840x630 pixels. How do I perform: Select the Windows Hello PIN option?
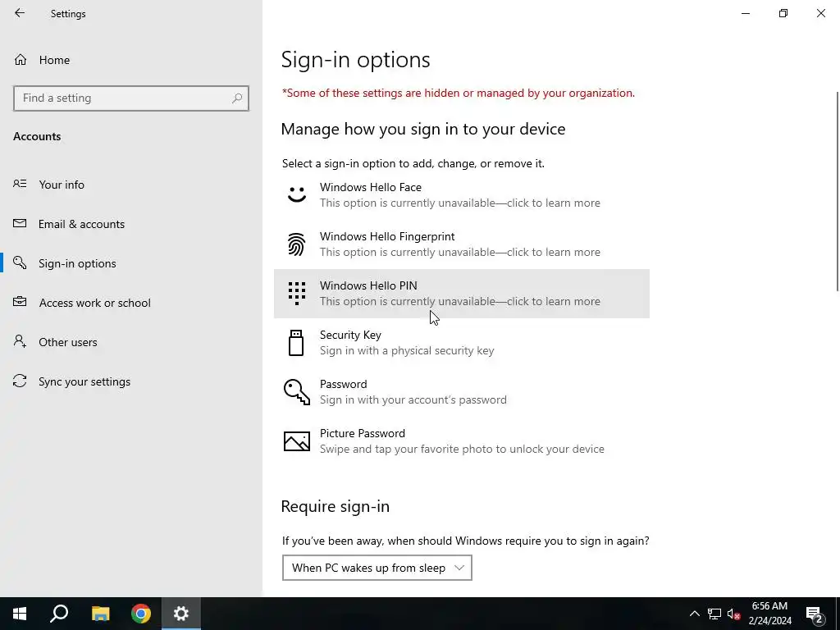pyautogui.click(x=462, y=294)
